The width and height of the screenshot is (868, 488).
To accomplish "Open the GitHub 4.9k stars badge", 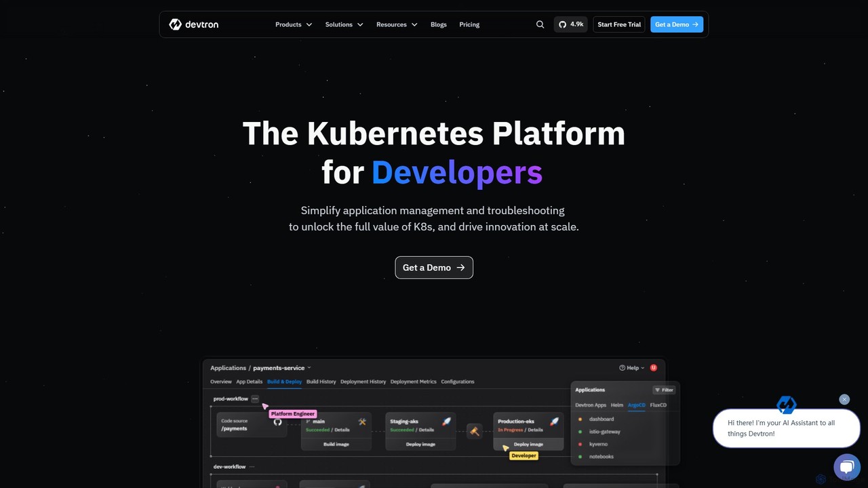I will coord(570,24).
